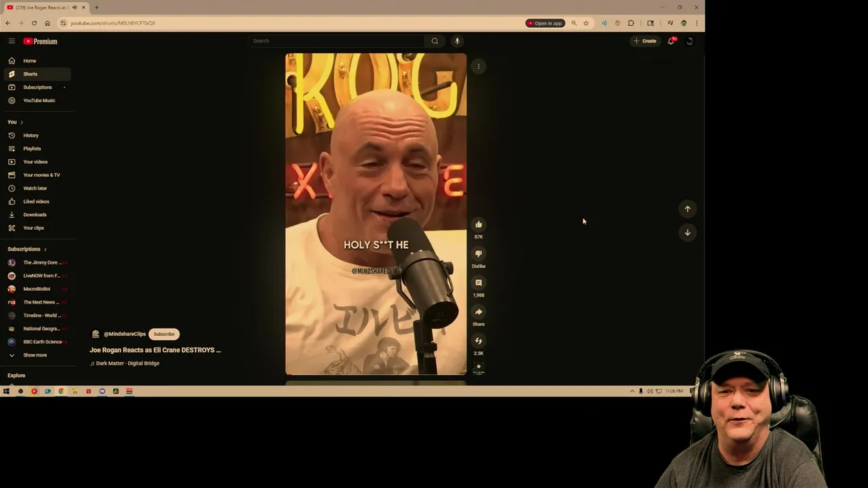Open LiveNOW from F... channel
This screenshot has width=868, height=488.
(37, 276)
